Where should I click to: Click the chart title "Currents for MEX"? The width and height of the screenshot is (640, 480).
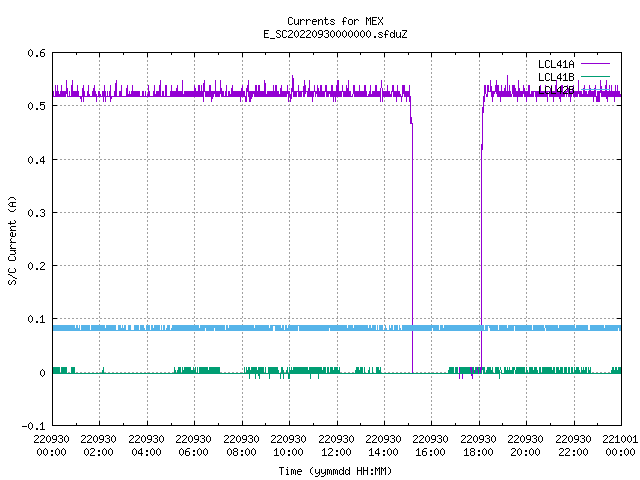(x=335, y=21)
